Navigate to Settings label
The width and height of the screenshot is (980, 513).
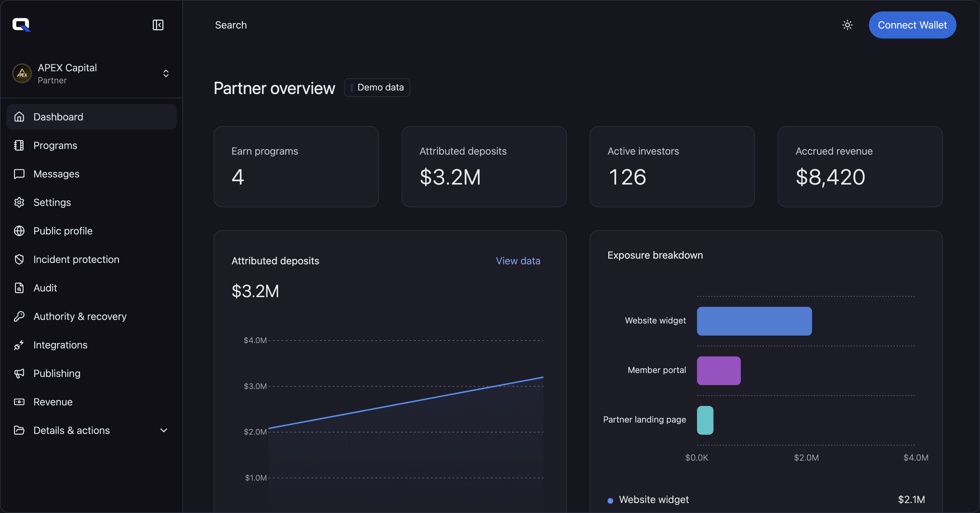pos(52,202)
